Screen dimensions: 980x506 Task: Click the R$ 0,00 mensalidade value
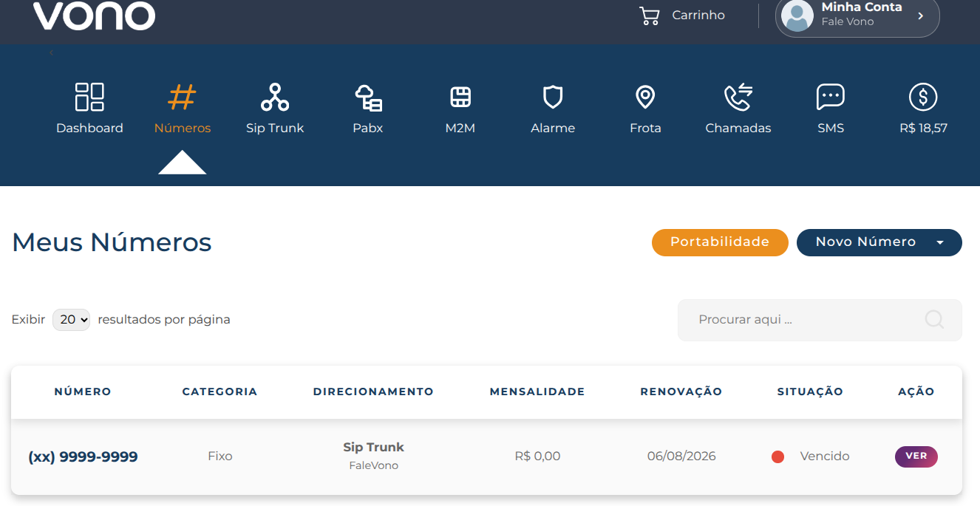coord(537,457)
